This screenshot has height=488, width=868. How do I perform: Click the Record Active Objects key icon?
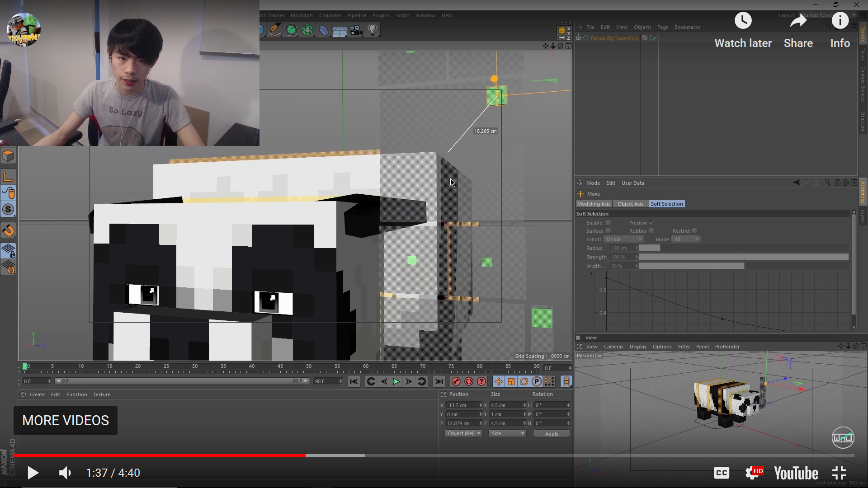click(x=456, y=382)
